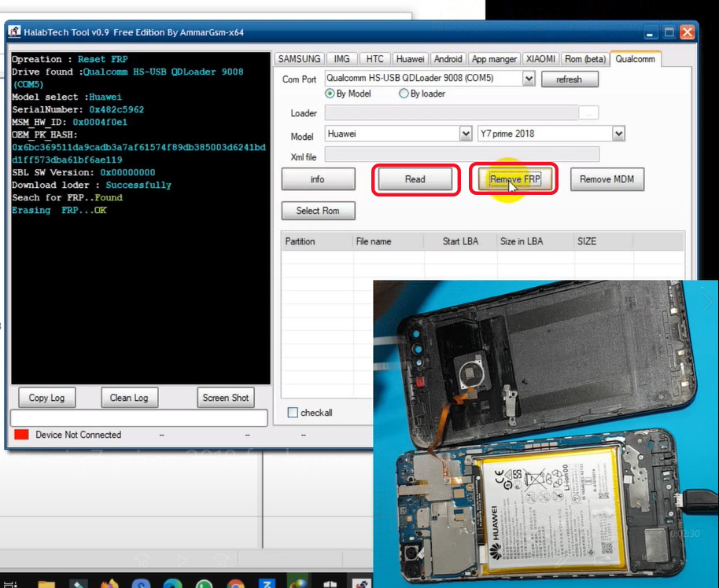Open the Huawei tab
Viewport: 719px width, 588px height.
[410, 59]
